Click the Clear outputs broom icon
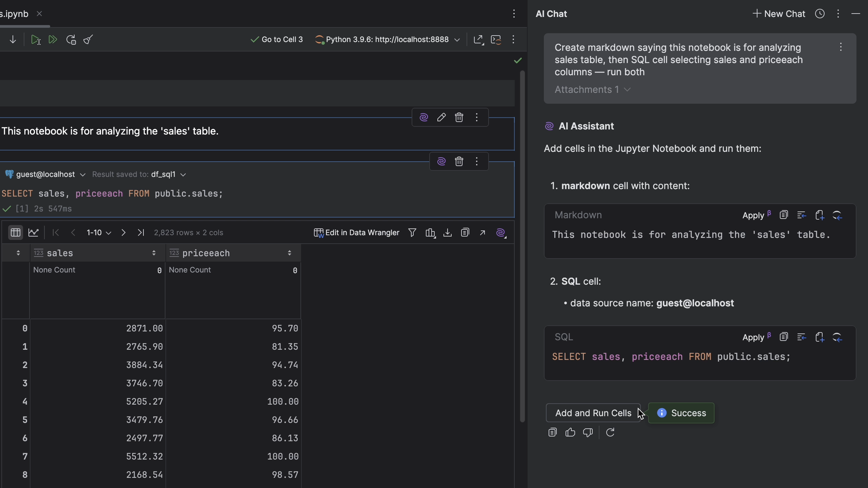This screenshot has width=868, height=488. tap(88, 40)
